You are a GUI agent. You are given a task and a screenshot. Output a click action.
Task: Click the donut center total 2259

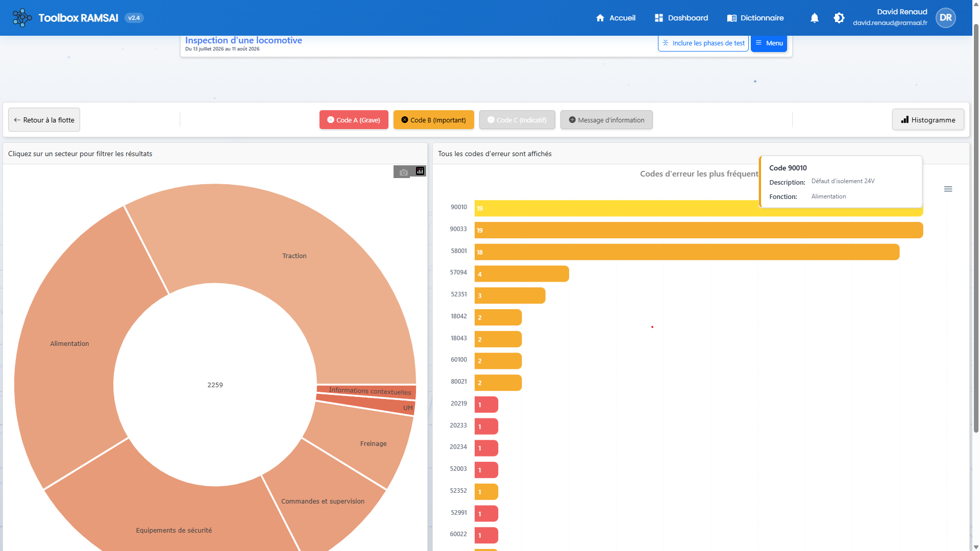click(215, 385)
